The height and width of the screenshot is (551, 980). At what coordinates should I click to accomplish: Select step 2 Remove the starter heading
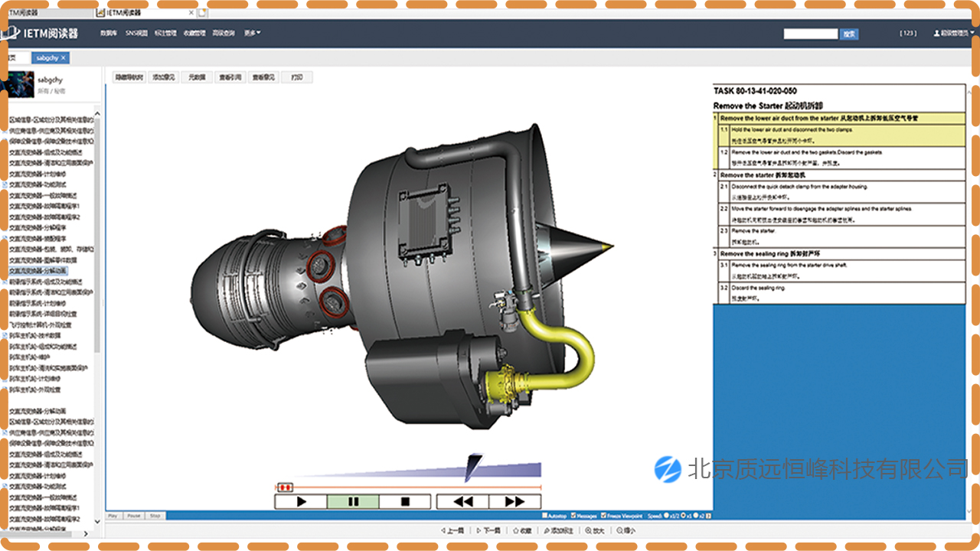(x=838, y=175)
